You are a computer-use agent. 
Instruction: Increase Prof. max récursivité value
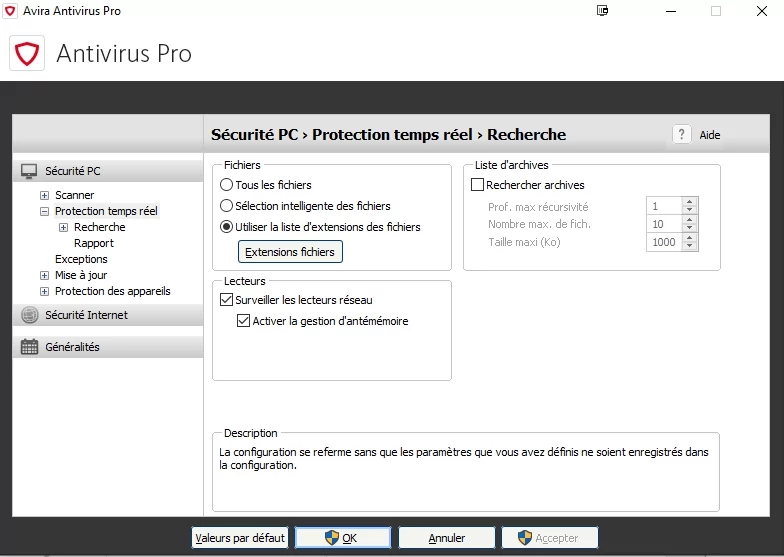pos(690,202)
